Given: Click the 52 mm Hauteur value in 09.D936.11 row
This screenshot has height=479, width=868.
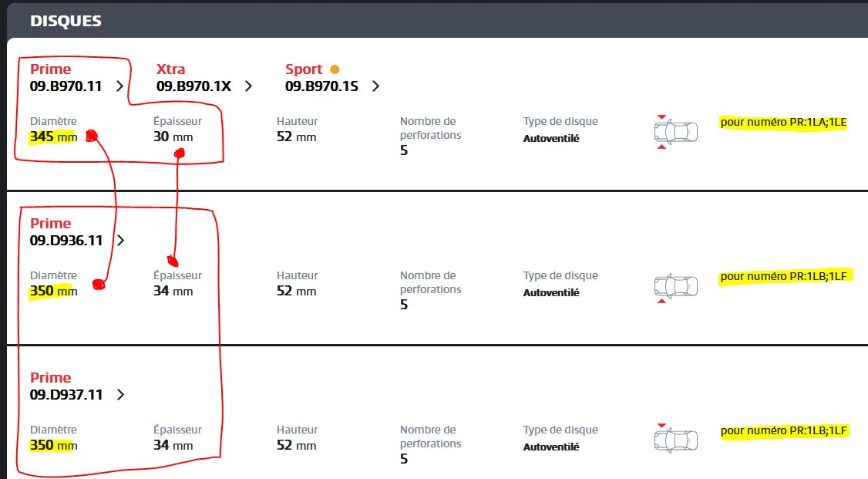Looking at the screenshot, I should click(297, 292).
